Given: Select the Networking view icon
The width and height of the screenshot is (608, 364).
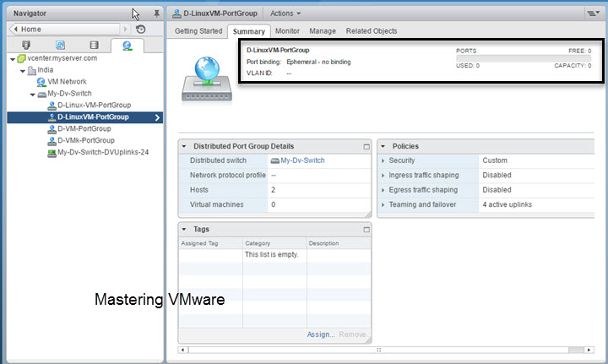Looking at the screenshot, I should (127, 46).
